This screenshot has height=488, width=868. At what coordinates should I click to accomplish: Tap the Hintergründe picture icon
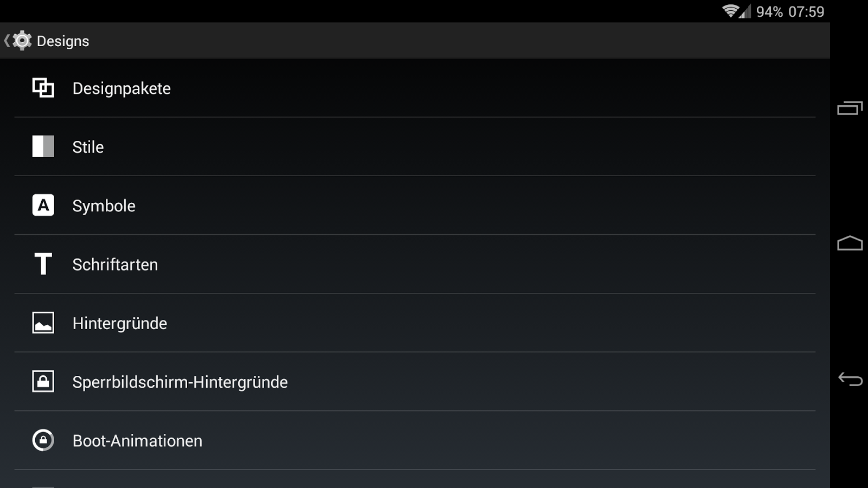tap(43, 323)
